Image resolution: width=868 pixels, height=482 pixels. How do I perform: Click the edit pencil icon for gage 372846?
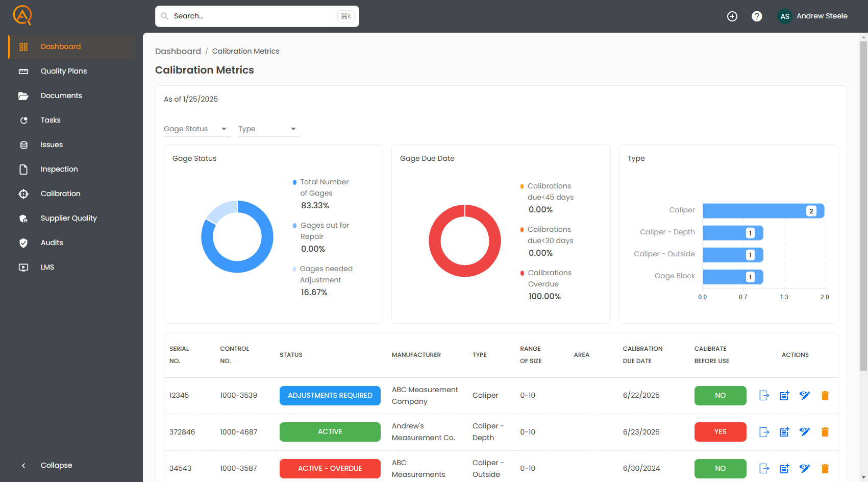pyautogui.click(x=805, y=431)
